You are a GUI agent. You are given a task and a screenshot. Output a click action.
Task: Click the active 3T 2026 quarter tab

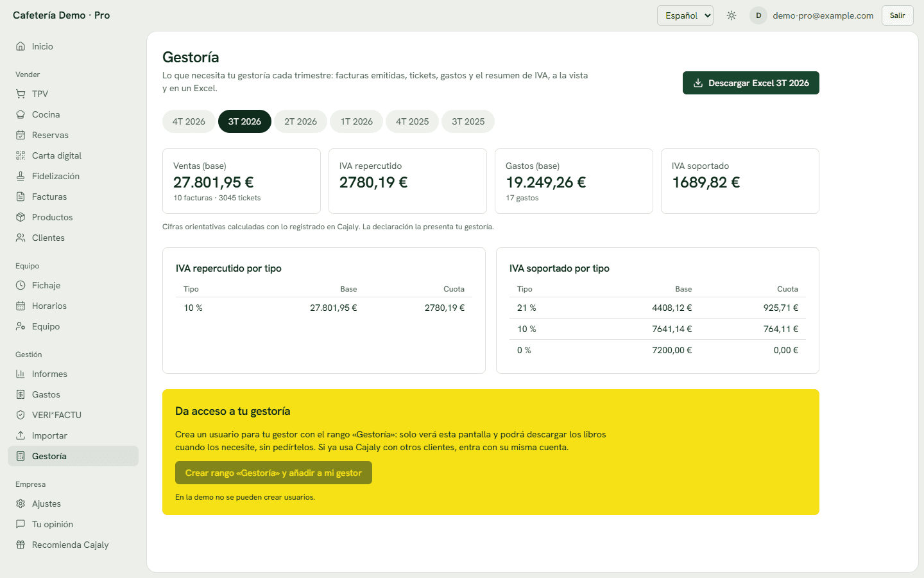(x=244, y=121)
